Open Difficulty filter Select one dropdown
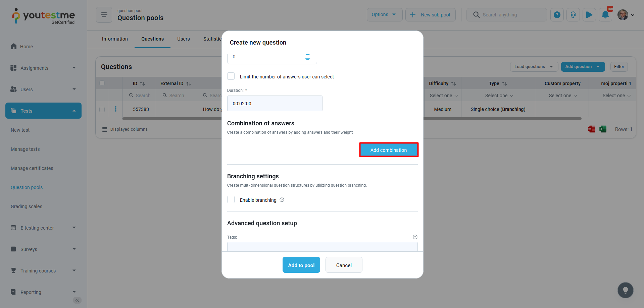This screenshot has height=308, width=644. 443,96
